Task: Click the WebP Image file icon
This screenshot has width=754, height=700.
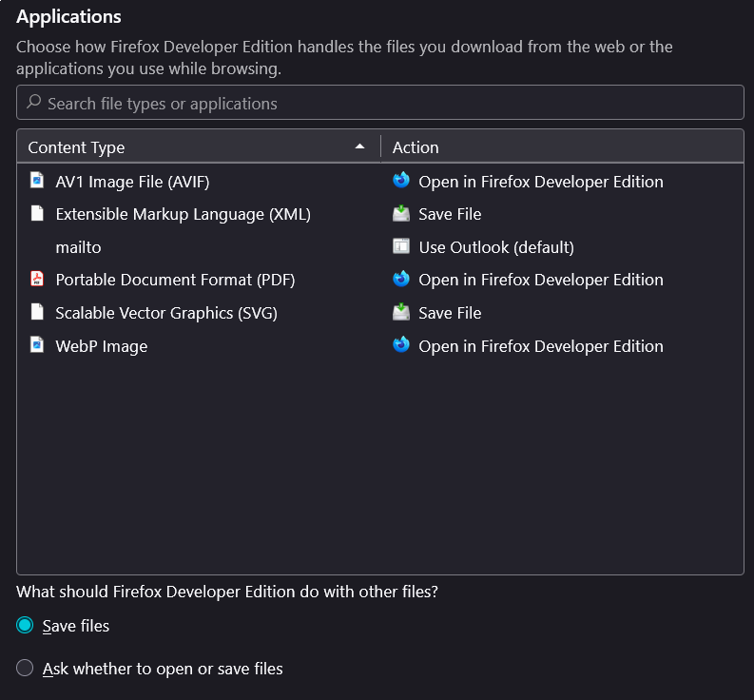Action: coord(37,345)
